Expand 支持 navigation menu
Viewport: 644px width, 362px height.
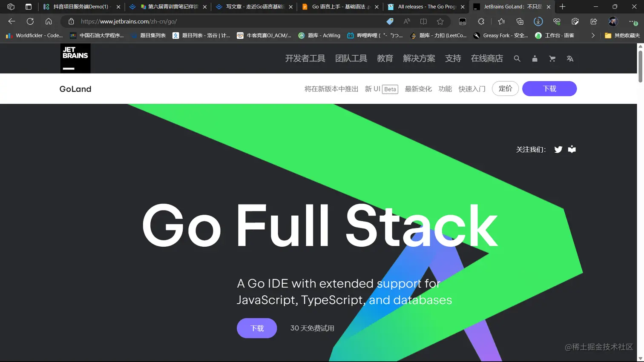tap(453, 59)
